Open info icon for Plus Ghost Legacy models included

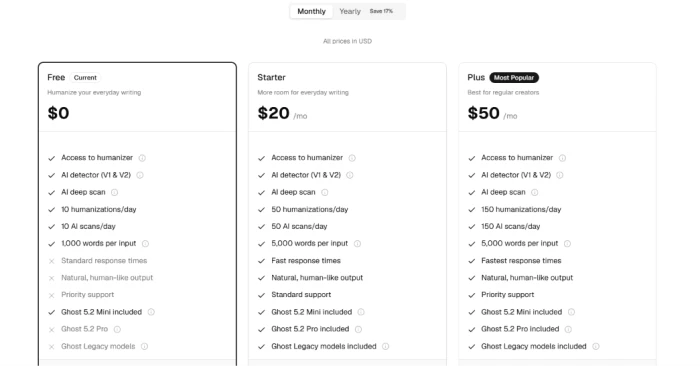point(596,346)
